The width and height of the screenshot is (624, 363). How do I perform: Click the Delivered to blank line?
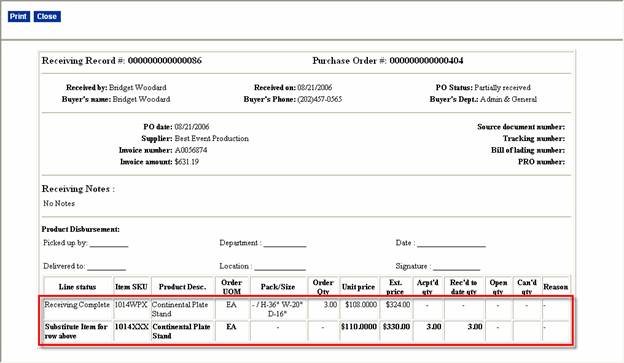click(x=107, y=267)
